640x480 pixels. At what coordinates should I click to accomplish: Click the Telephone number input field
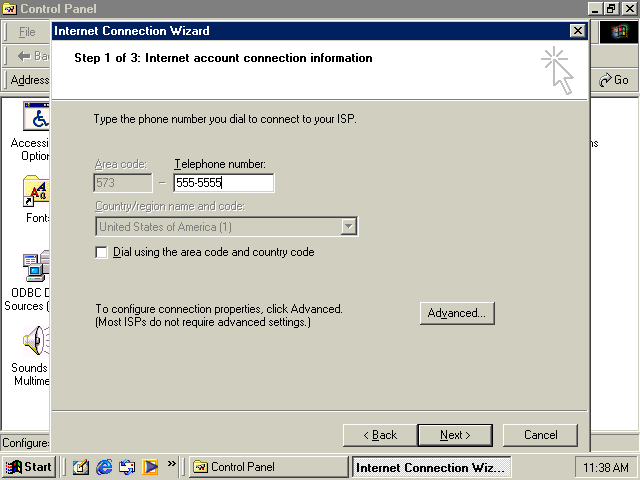pos(224,183)
